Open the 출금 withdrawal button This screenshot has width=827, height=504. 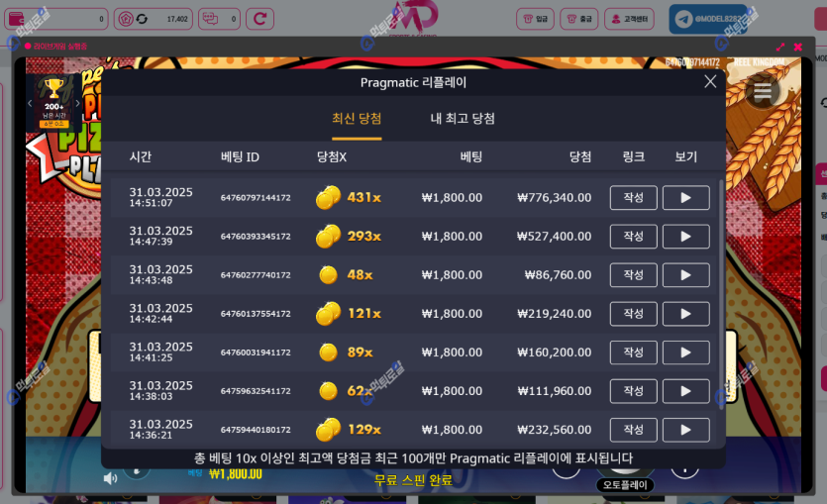pyautogui.click(x=579, y=19)
